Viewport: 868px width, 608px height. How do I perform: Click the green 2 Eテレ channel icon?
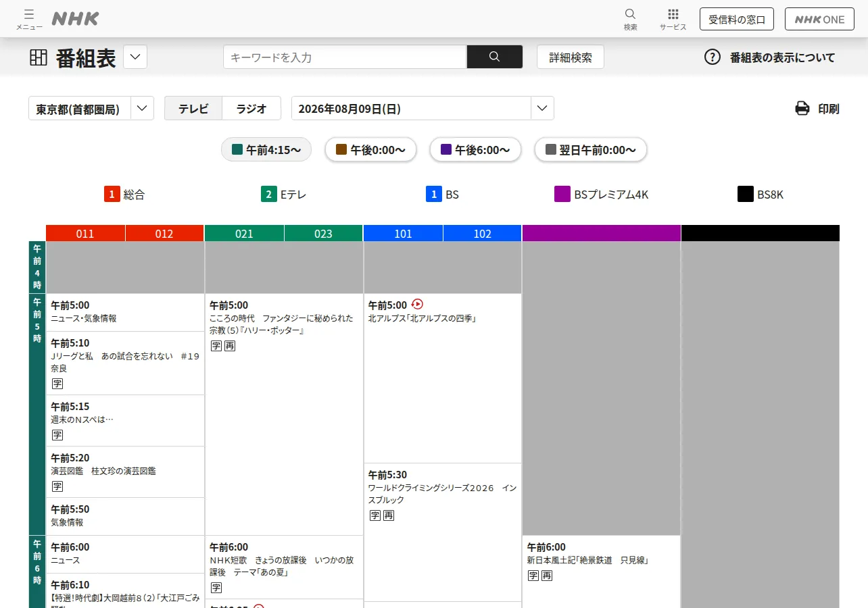(269, 195)
